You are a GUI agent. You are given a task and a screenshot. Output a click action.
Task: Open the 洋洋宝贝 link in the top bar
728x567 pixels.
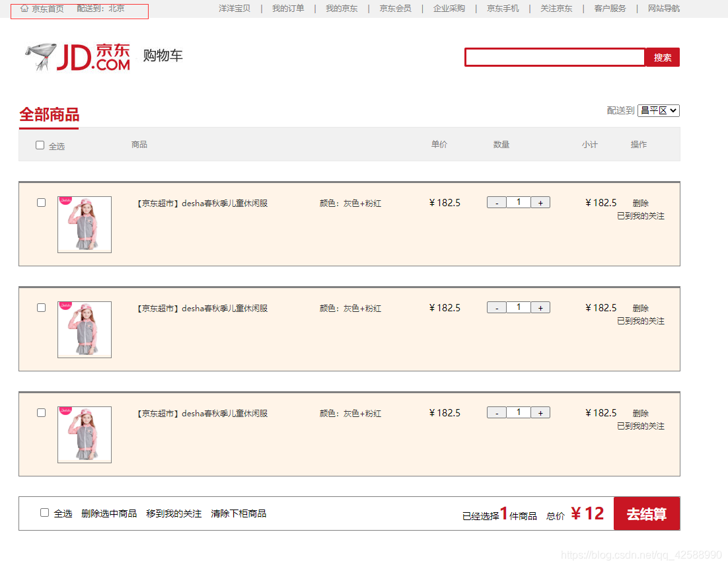point(235,9)
